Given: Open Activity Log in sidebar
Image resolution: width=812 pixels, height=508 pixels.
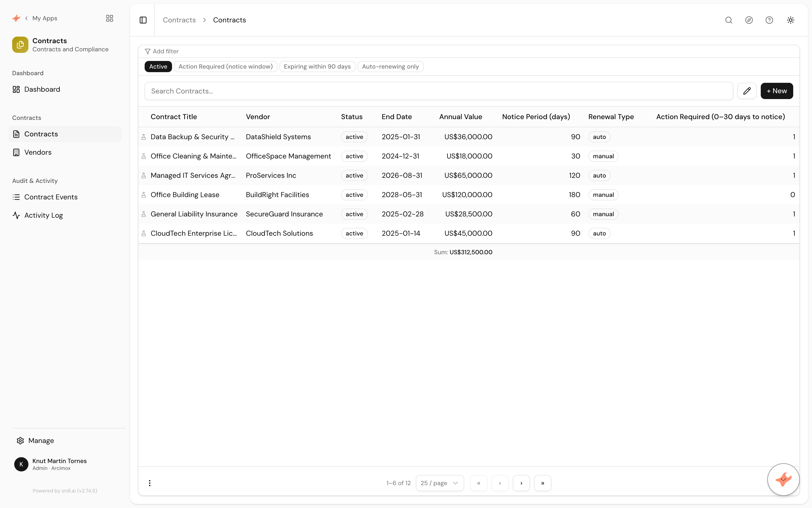Looking at the screenshot, I should pyautogui.click(x=65, y=215).
